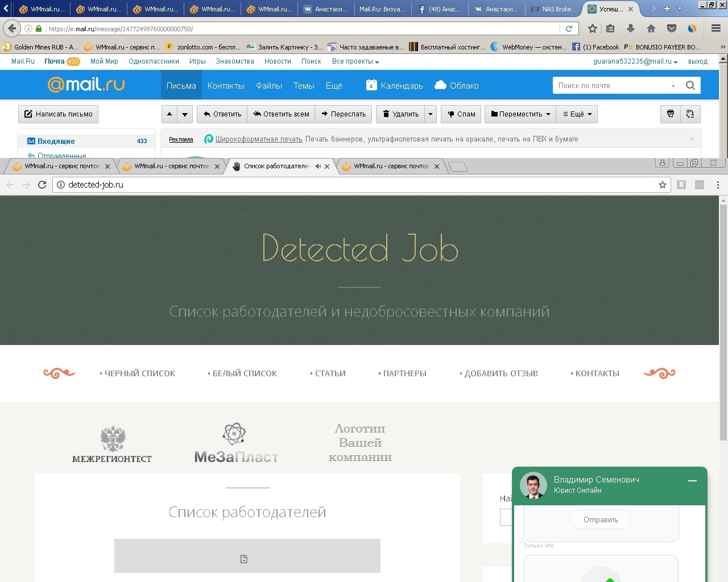Image resolution: width=728 pixels, height=582 pixels.
Task: Open Ещё dropdown in message toolbar
Action: [x=577, y=114]
